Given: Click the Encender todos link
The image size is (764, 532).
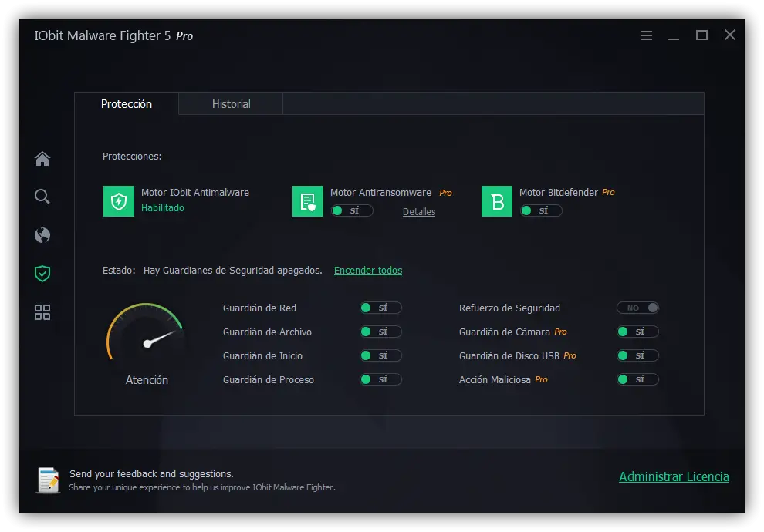Looking at the screenshot, I should click(x=368, y=271).
